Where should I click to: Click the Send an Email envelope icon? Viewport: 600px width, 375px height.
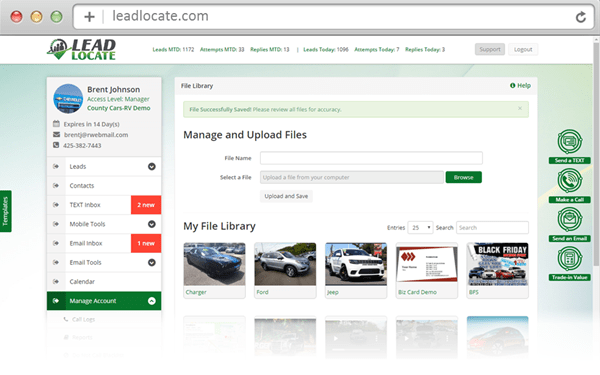pyautogui.click(x=569, y=219)
